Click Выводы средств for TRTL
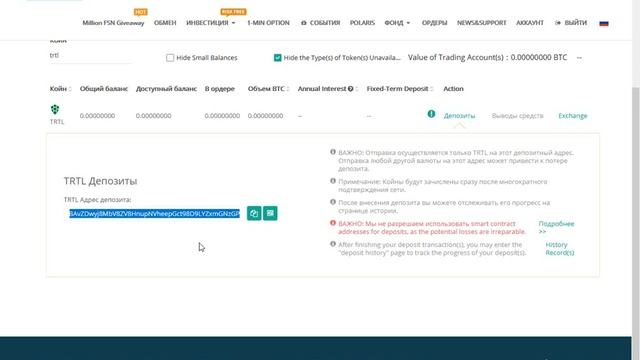The height and width of the screenshot is (360, 640). (x=517, y=116)
